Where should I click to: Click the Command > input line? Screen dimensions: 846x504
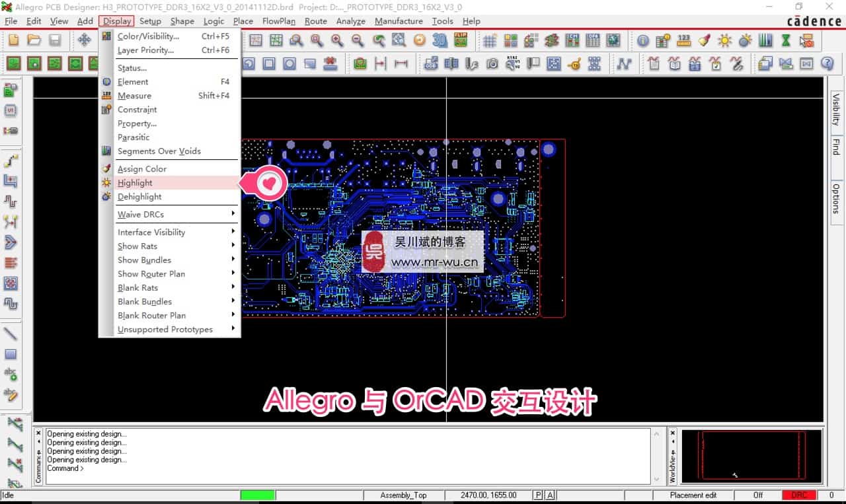[348, 468]
